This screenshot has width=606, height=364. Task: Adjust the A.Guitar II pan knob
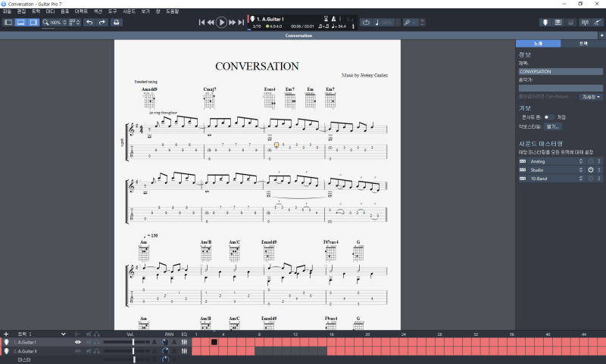(165, 351)
